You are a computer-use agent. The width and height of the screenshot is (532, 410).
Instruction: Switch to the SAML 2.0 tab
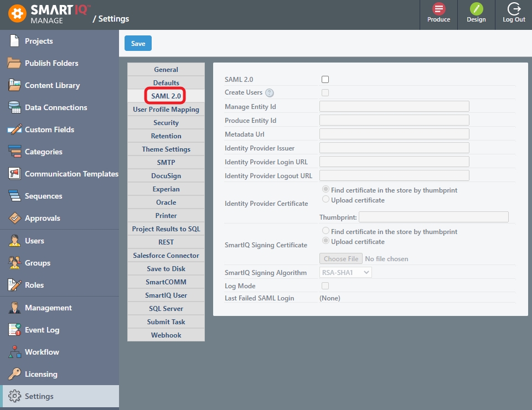pos(166,96)
